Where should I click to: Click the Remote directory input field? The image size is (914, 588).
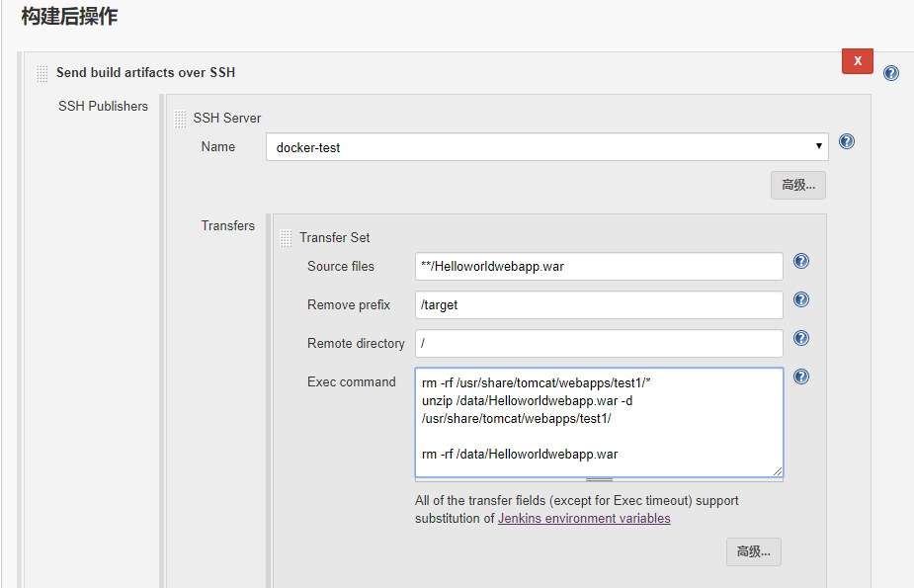point(599,344)
